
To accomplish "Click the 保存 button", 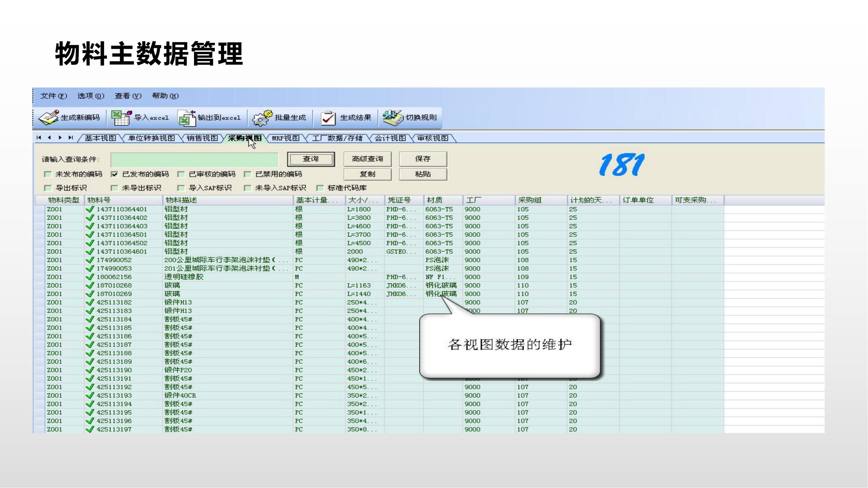I will point(423,159).
